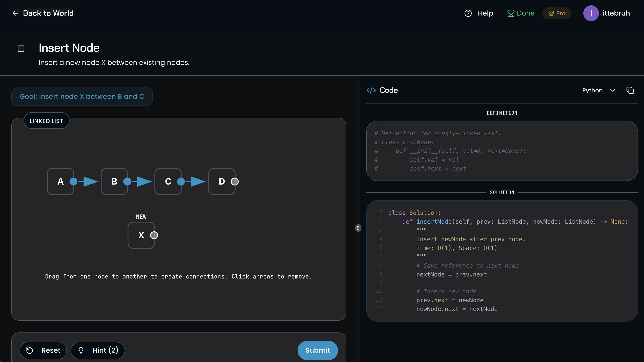Click the panel divider drag handle
The height and width of the screenshot is (362, 644).
[358, 228]
